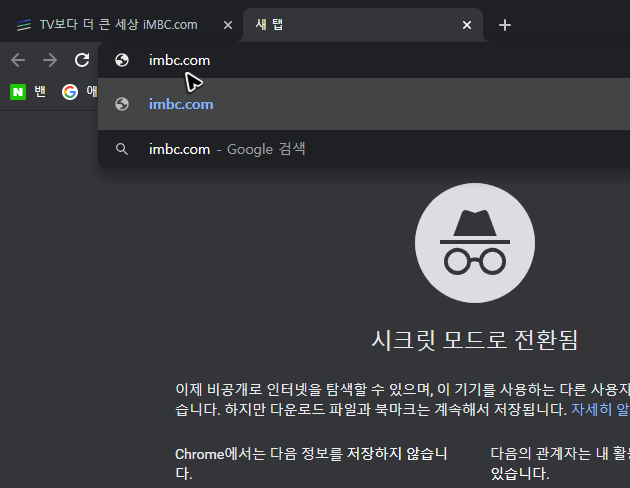The height and width of the screenshot is (488, 630).
Task: Click the 시크릿 모드로 전환됨 heading
Action: coord(475,340)
